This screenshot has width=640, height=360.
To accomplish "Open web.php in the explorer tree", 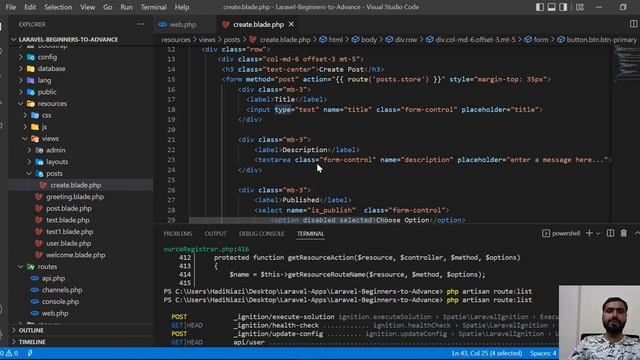I will pos(55,313).
